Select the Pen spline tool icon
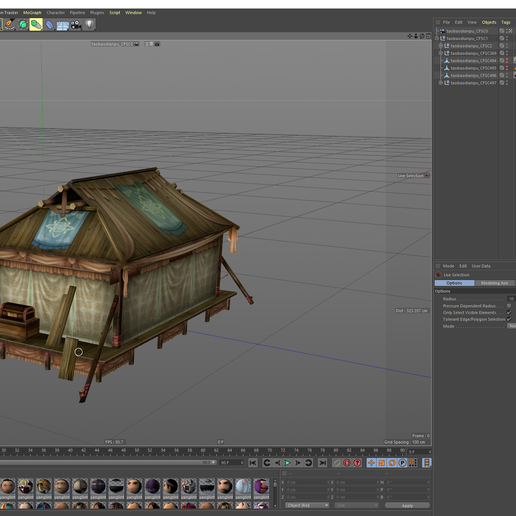Image resolution: width=516 pixels, height=516 pixels. coord(10,24)
